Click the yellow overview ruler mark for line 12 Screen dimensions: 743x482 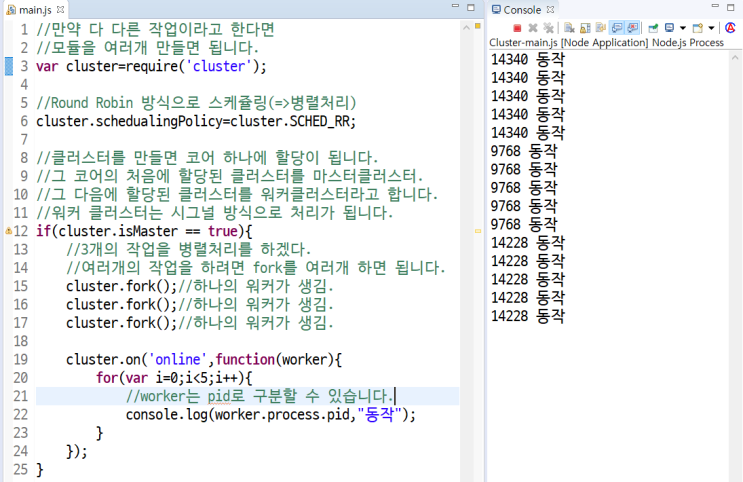click(478, 231)
